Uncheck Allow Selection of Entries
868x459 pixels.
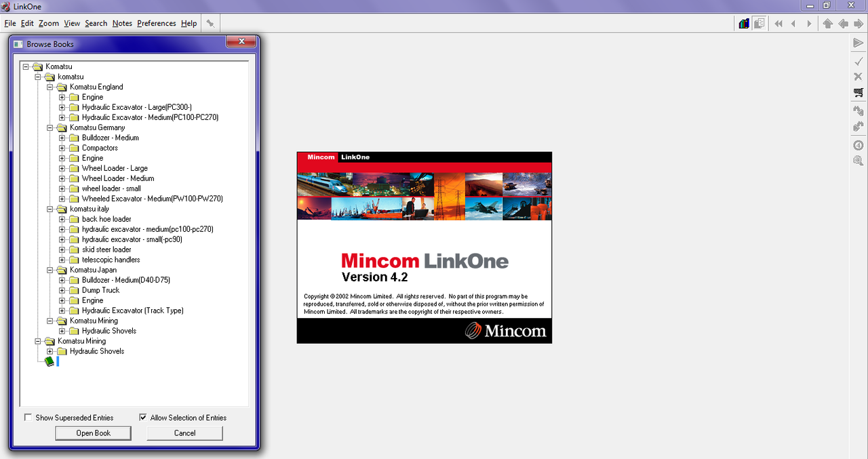coord(142,418)
